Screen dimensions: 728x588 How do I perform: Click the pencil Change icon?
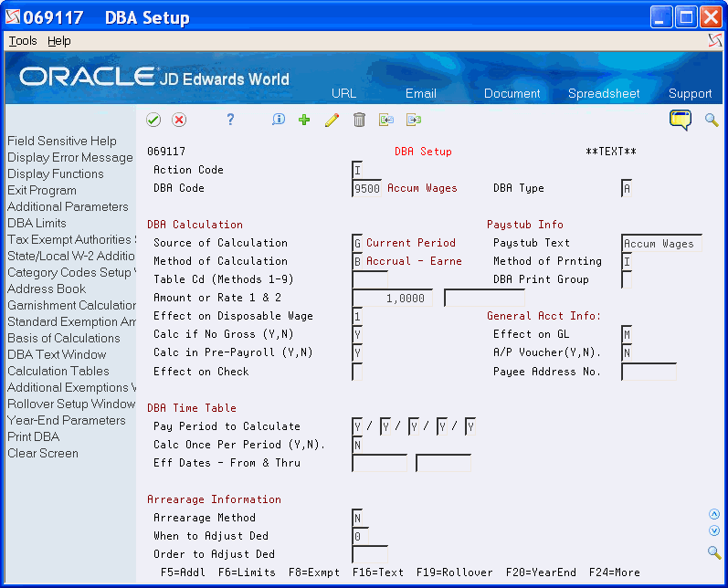(x=332, y=120)
